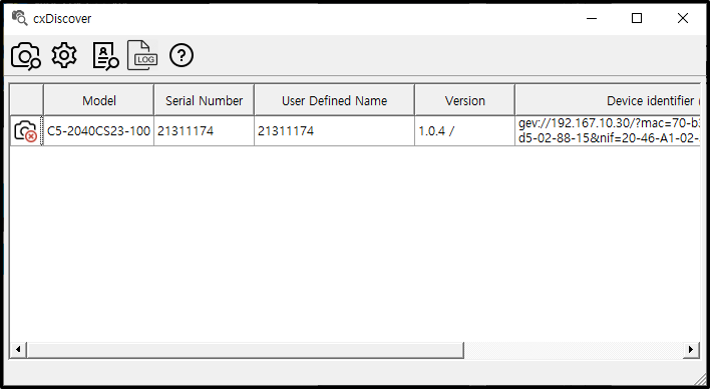Open the settings gear icon
This screenshot has height=389, width=710.
tap(64, 56)
